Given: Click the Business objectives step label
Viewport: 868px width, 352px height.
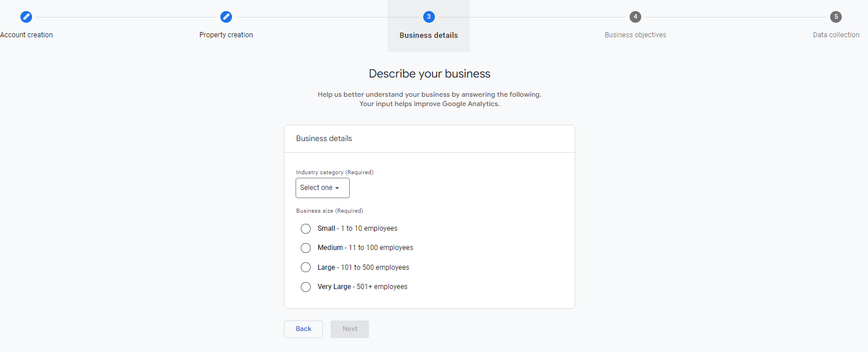Looking at the screenshot, I should pyautogui.click(x=635, y=35).
